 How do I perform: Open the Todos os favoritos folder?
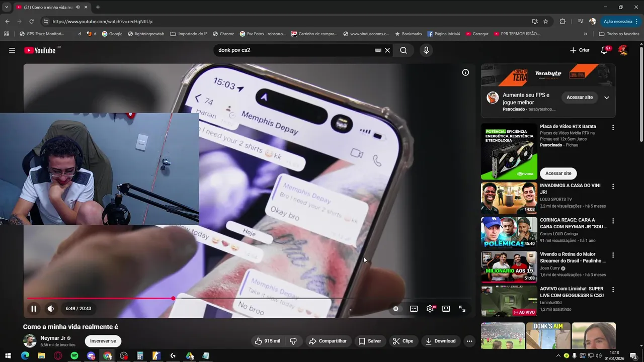pos(619,34)
